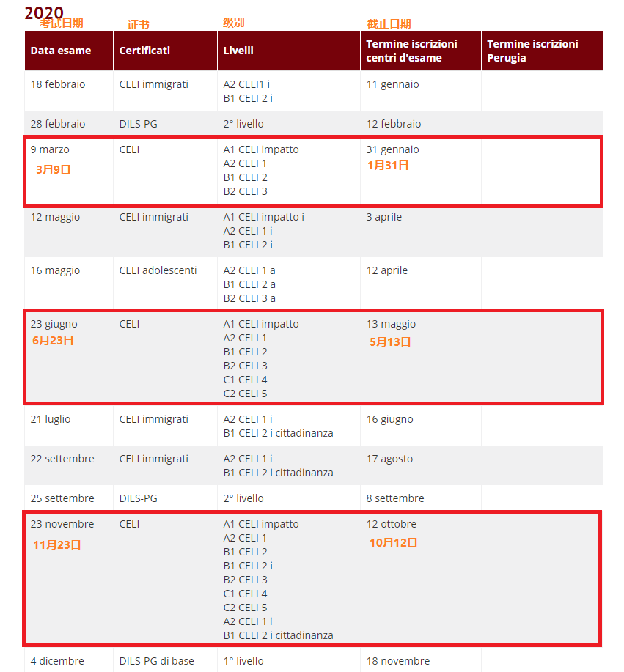Image resolution: width=624 pixels, height=672 pixels.
Task: Click '2° livello' in the 28 febbraio row
Action: (243, 124)
